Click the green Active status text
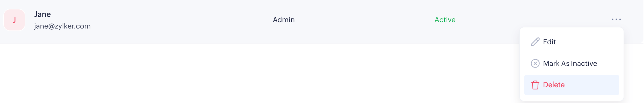Viewport: 644px width, 103px height. [x=445, y=20]
